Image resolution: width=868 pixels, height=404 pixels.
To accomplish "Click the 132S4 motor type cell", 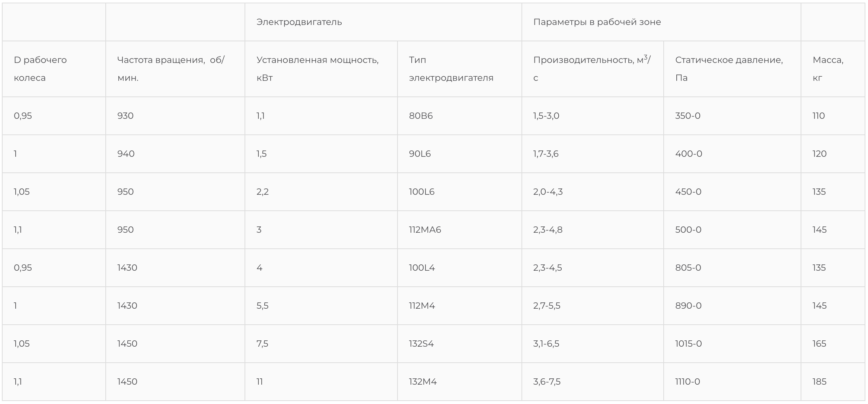I will click(x=421, y=344).
